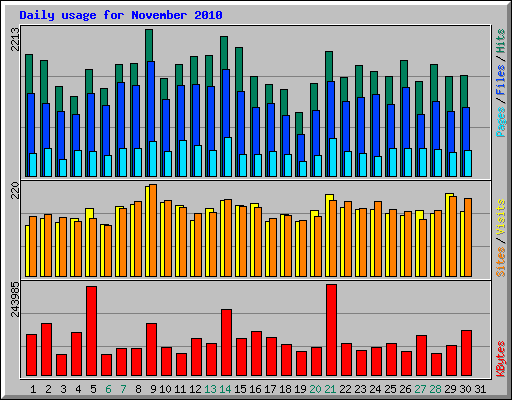
Task: Click the red KBytes bar for day 14
Action: click(226, 343)
